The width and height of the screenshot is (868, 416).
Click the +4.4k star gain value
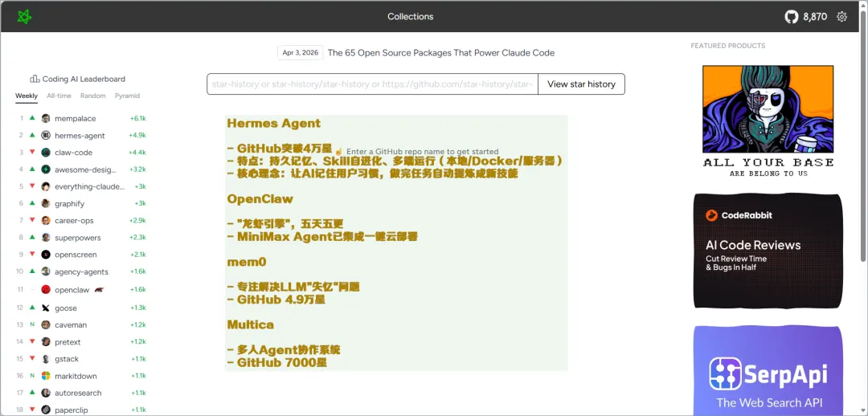point(137,152)
